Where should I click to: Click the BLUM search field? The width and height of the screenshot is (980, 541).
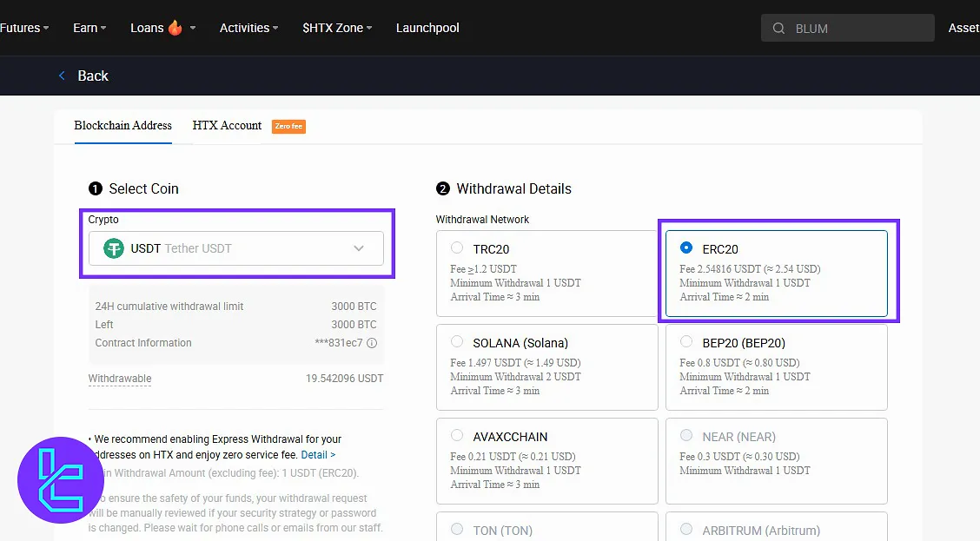(847, 28)
